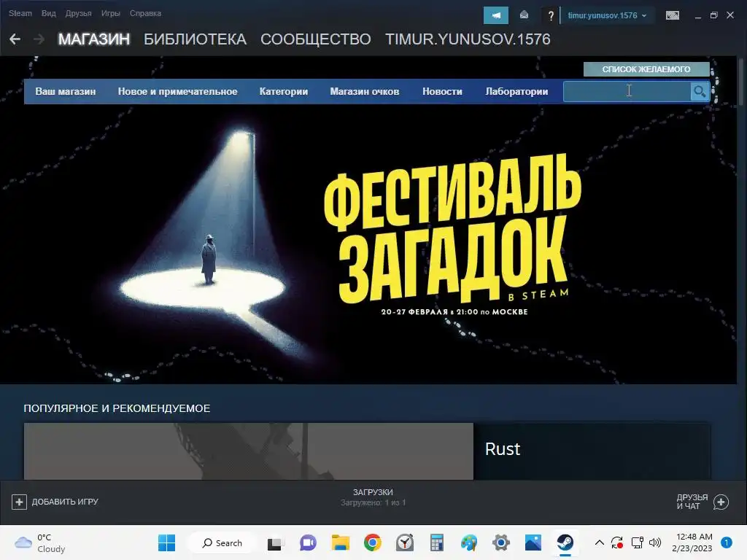The width and height of the screenshot is (747, 560).
Task: Open the Друзья menu
Action: (78, 13)
